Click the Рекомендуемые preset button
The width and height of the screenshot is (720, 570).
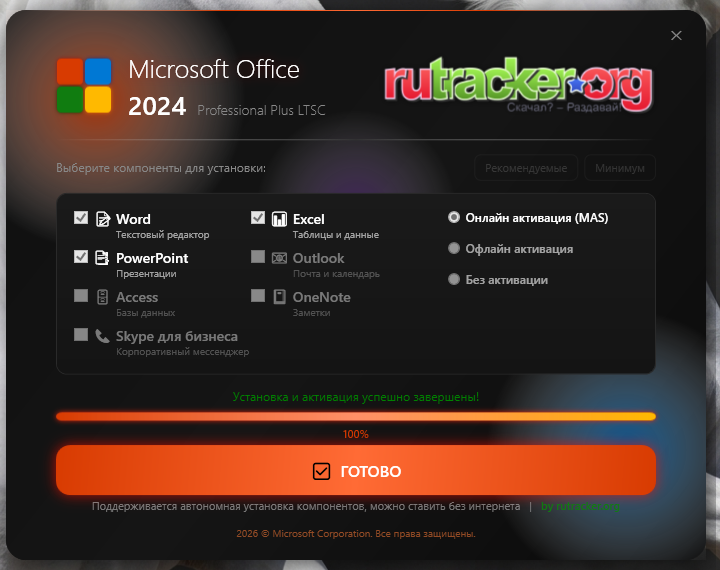click(526, 168)
